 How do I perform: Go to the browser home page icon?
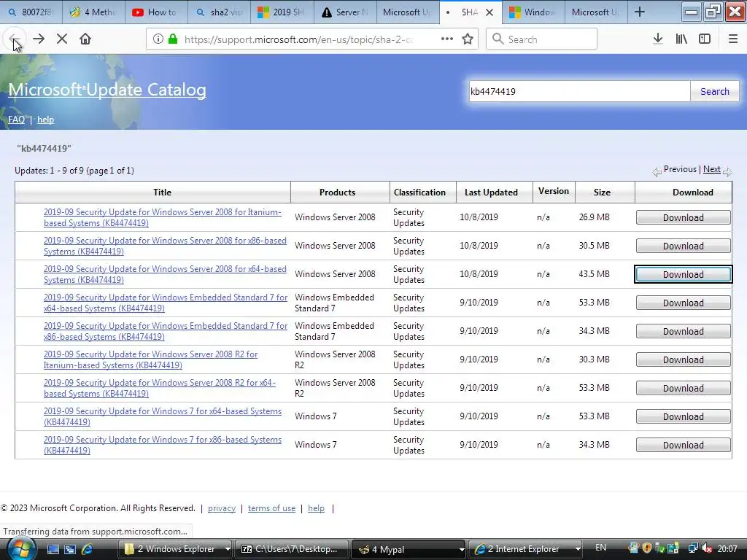click(85, 39)
